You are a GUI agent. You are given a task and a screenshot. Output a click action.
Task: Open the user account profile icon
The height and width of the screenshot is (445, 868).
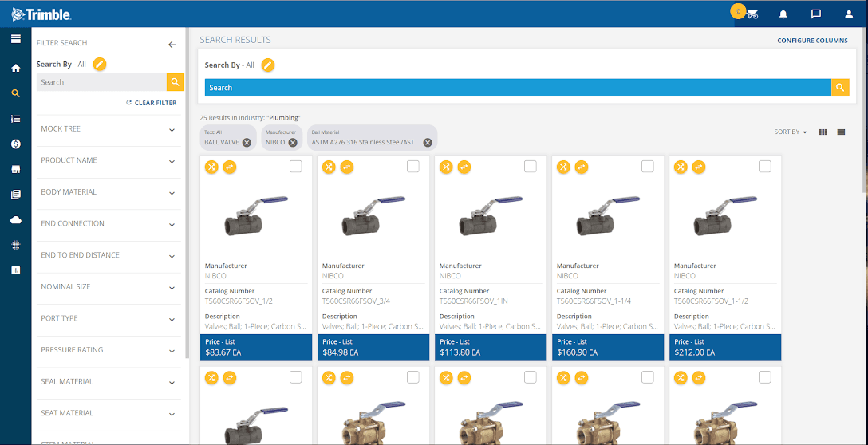849,14
